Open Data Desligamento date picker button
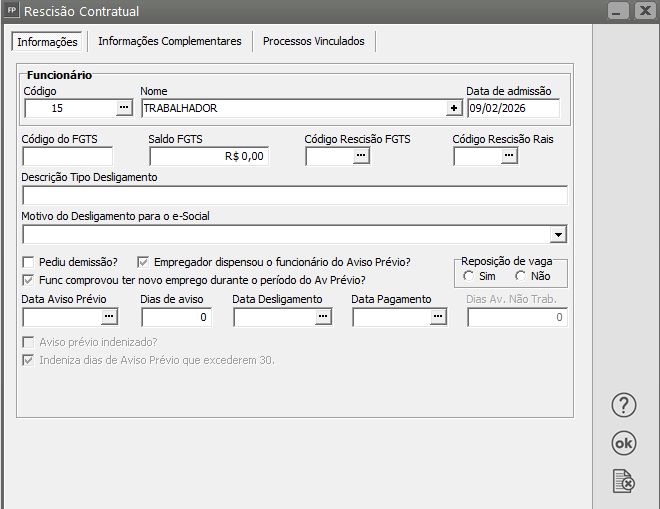Screen dimensions: 660x509 [323, 317]
